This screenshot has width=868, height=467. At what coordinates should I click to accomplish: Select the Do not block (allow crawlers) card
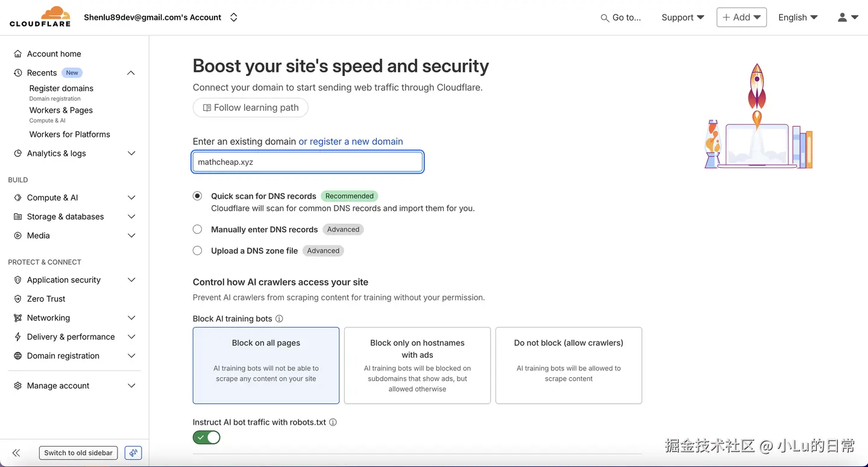(568, 365)
